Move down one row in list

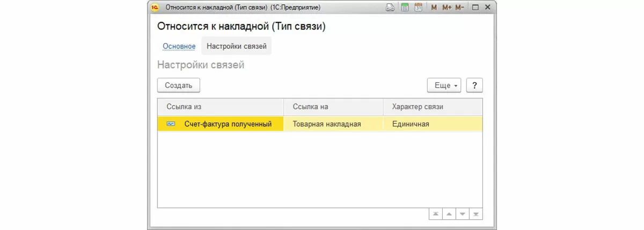(x=462, y=214)
